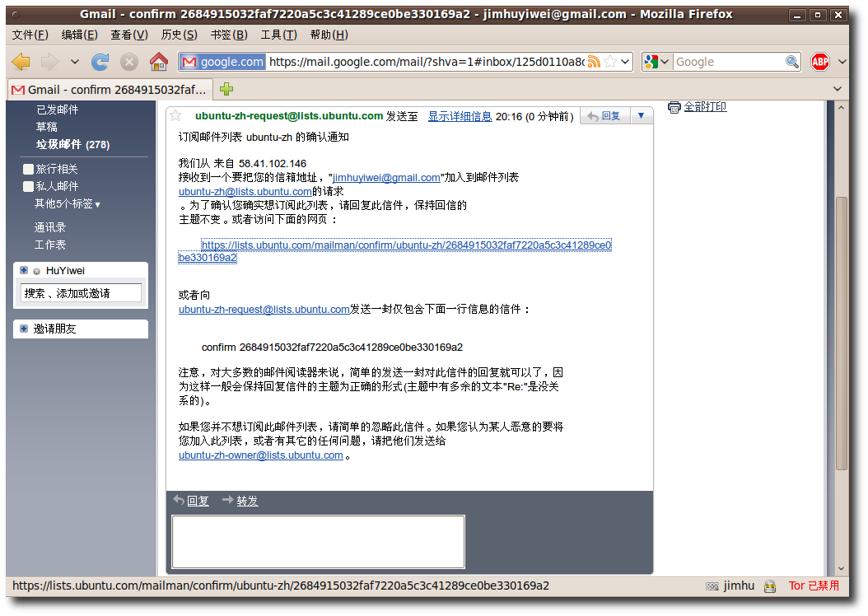
Task: Click the chat 搜索、添加或邀请 field
Action: point(81,293)
